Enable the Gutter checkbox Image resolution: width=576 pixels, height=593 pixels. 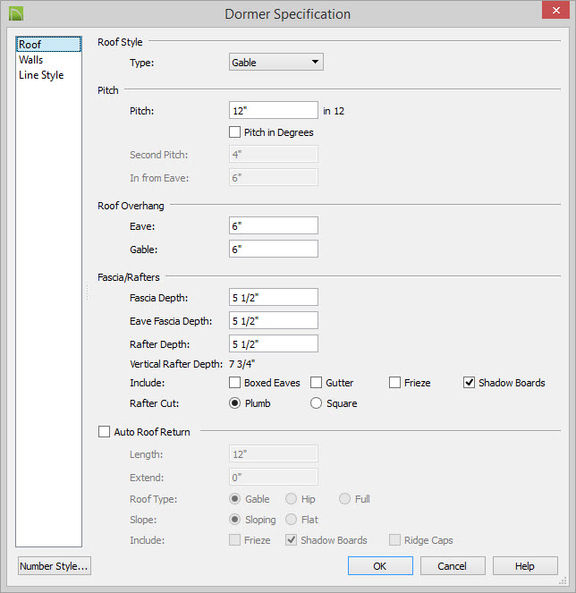click(316, 382)
